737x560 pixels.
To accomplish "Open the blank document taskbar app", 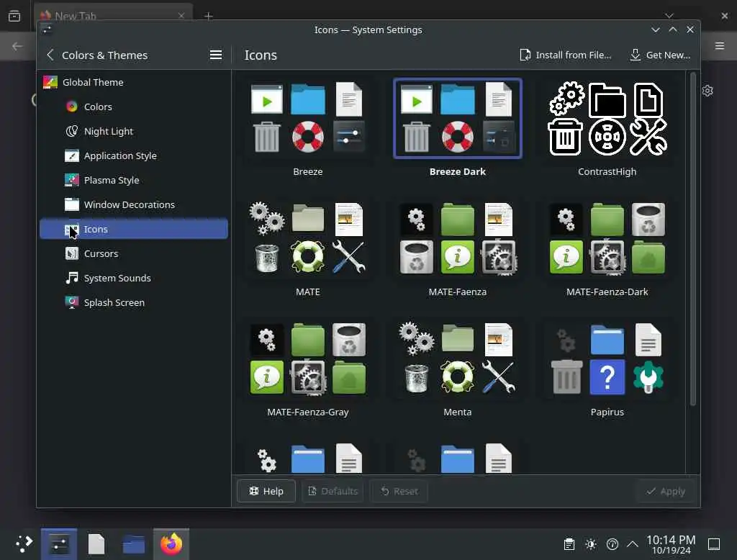I will (x=96, y=544).
